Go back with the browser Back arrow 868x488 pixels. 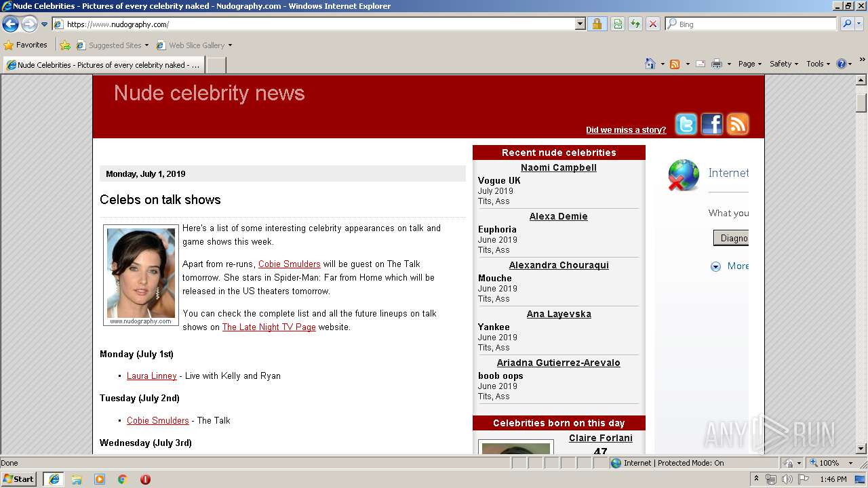tap(10, 24)
